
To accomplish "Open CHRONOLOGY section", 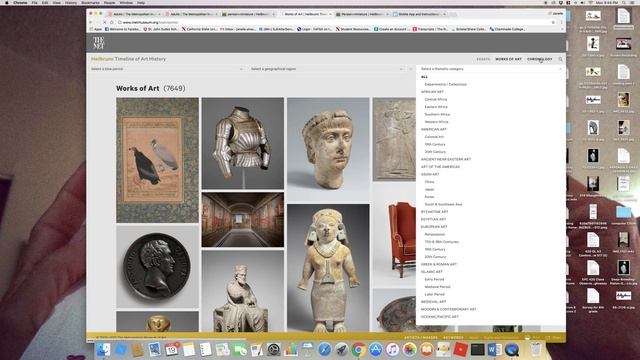I will point(540,59).
